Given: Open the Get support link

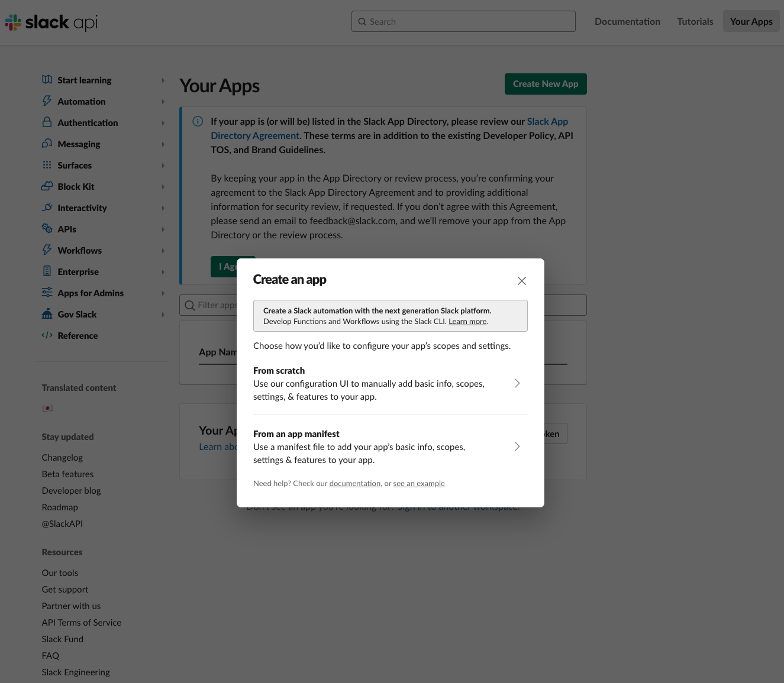Looking at the screenshot, I should [x=65, y=590].
